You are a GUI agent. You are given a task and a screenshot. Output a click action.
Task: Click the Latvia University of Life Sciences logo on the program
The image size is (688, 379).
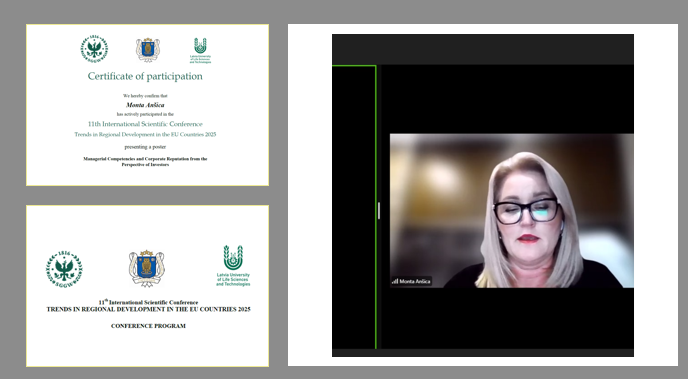[x=233, y=265]
